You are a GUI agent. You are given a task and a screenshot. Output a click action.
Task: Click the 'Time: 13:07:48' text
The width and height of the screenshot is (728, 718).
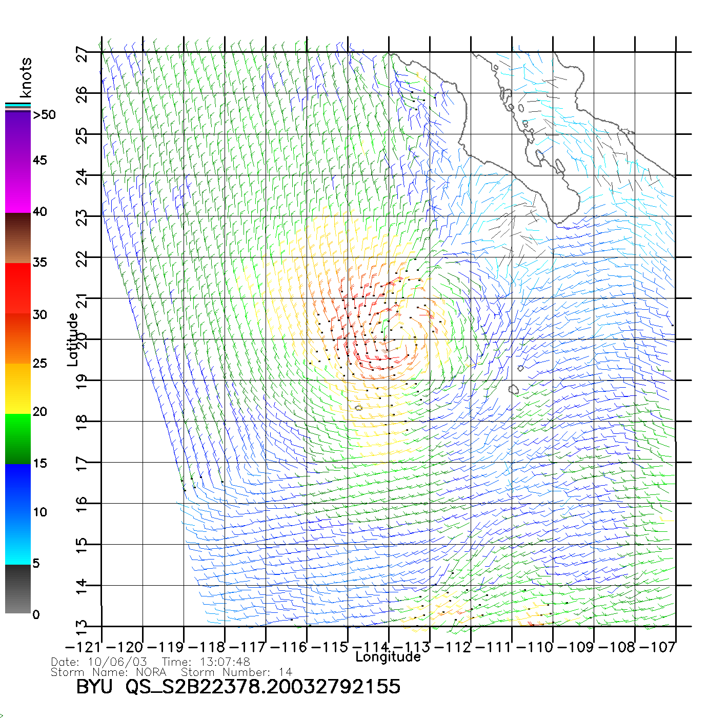pos(206,662)
